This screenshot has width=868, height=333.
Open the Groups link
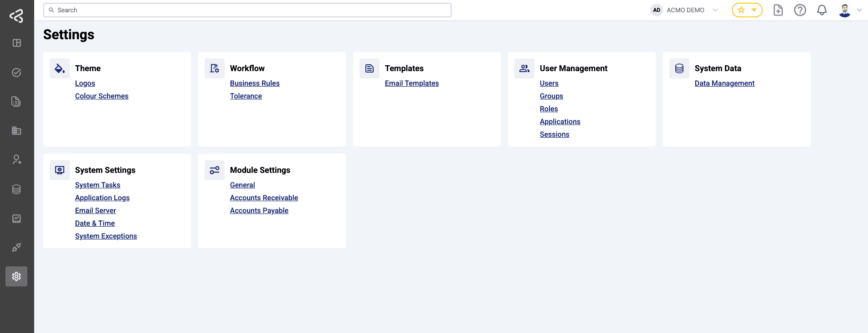[551, 96]
